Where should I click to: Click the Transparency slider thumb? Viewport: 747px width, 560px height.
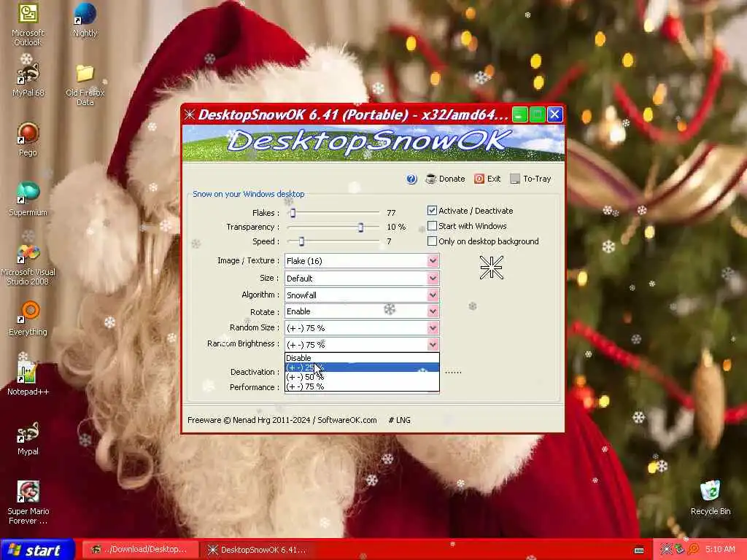(360, 227)
